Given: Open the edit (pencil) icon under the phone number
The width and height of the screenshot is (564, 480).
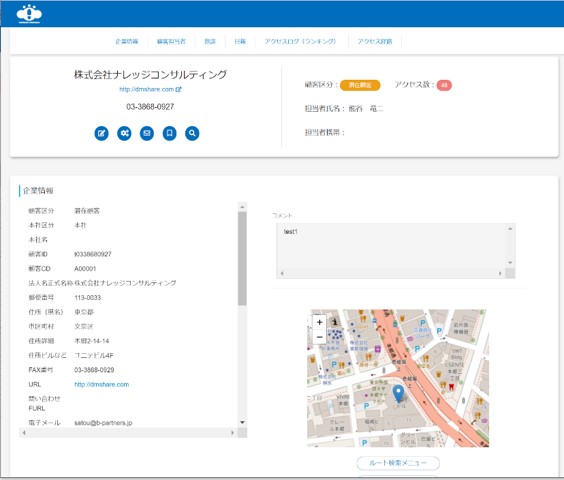Looking at the screenshot, I should coord(101,133).
